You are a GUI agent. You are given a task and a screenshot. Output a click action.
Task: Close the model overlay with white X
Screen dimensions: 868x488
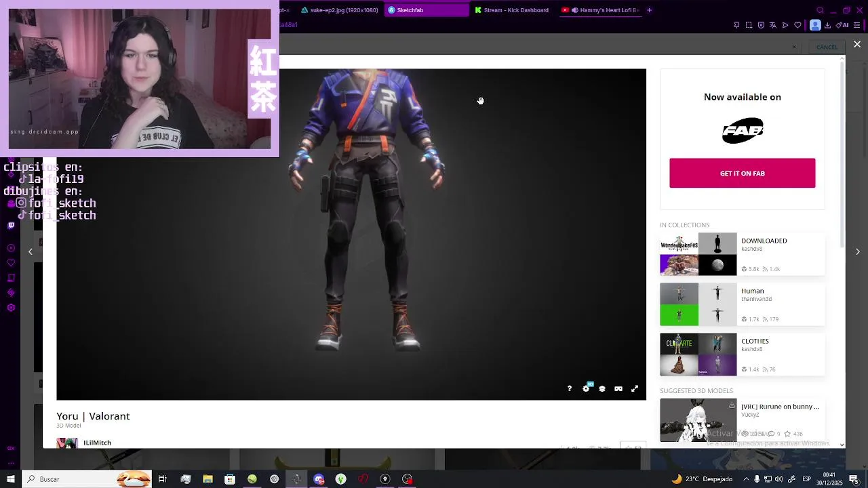857,44
